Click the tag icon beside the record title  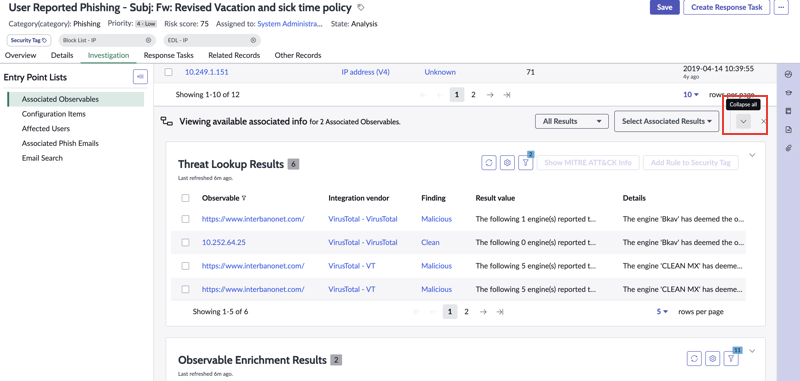pos(361,8)
